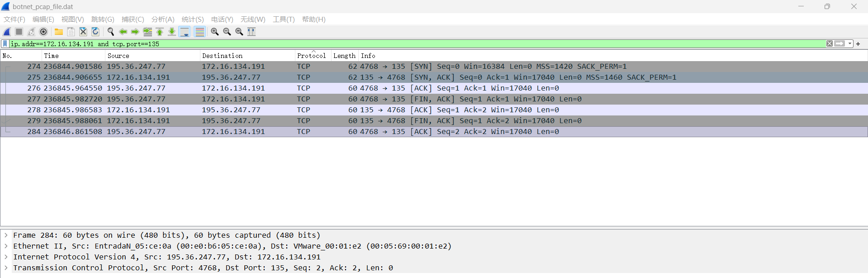The height and width of the screenshot is (278, 868).
Task: Sort by the No. column header
Action: click(21, 56)
